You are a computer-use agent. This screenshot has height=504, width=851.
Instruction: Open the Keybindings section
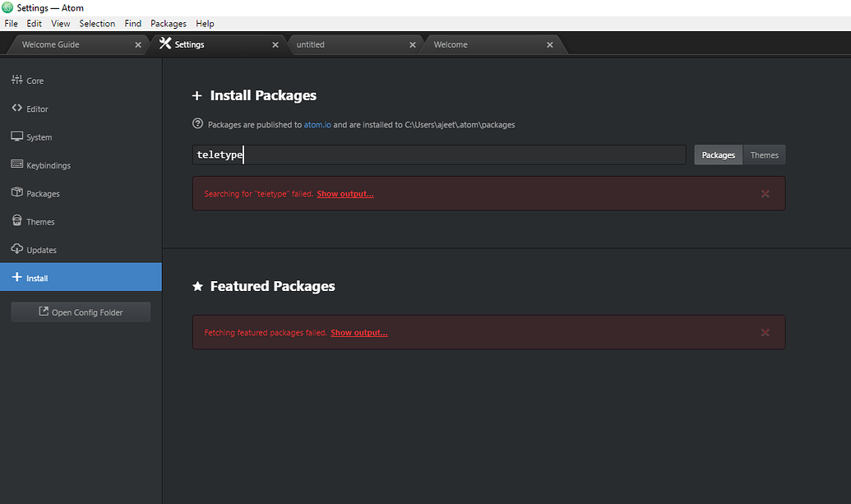[48, 164]
